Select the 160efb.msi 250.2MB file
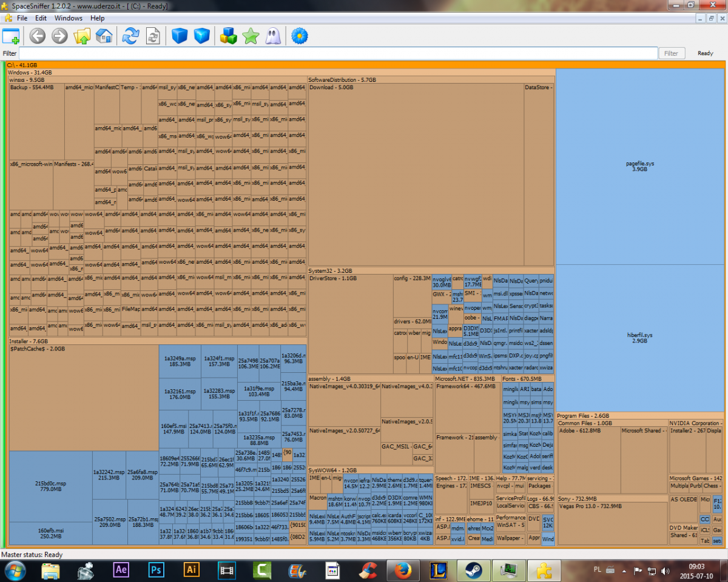Screen dimensions: 728x582 tap(50, 533)
